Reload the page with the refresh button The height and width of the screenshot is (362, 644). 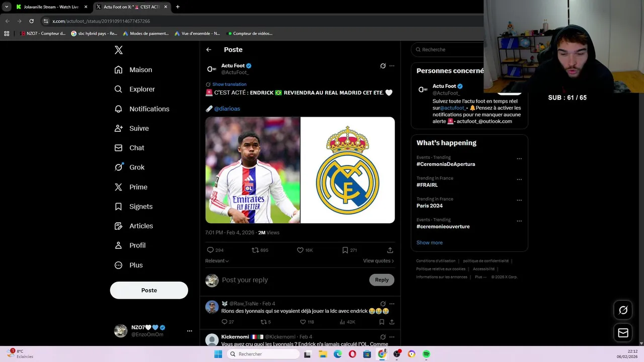point(31,21)
